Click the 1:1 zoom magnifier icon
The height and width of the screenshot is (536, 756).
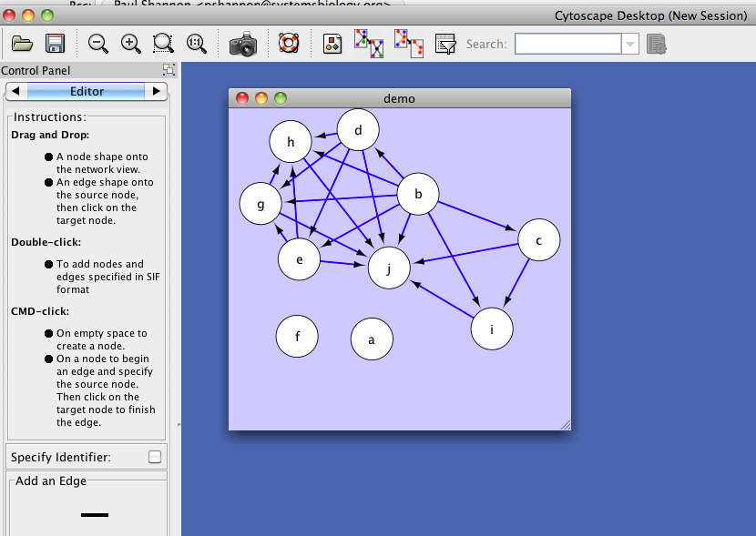196,44
